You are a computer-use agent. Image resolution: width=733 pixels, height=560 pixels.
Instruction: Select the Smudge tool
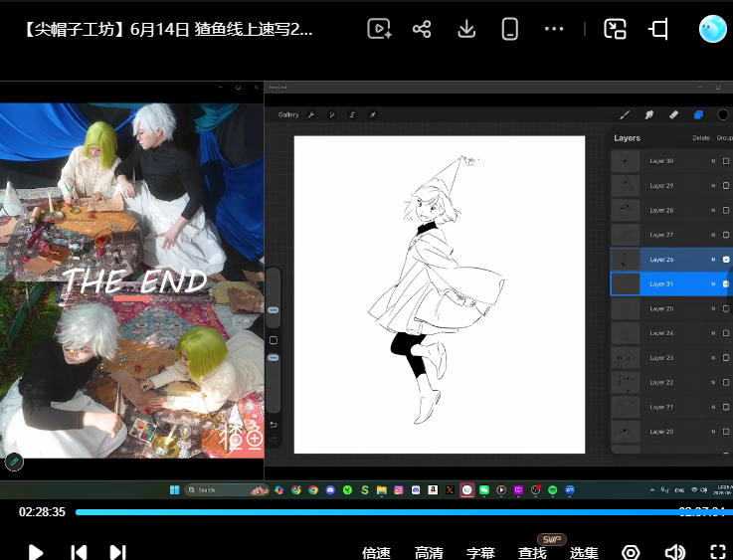coord(648,114)
